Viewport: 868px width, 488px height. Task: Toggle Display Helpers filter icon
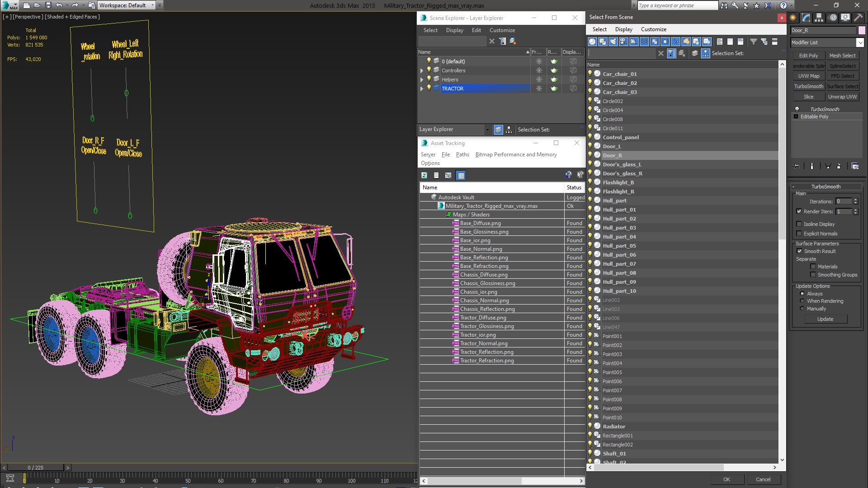(634, 42)
